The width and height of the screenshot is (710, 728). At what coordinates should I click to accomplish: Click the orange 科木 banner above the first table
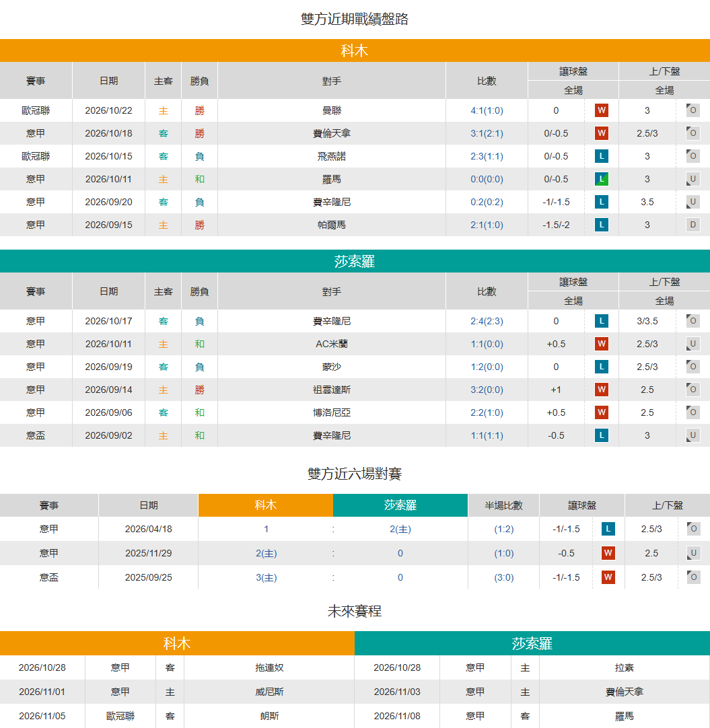click(x=355, y=50)
